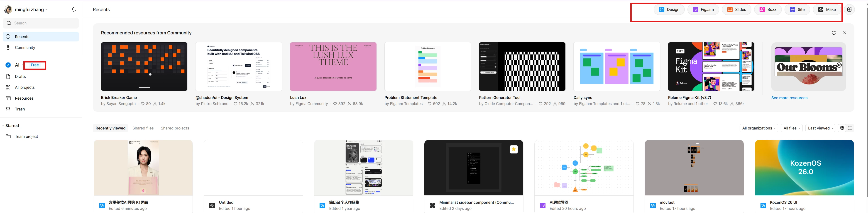Viewport: 868px width, 213px height.
Task: Open Community in the sidebar
Action: click(x=41, y=48)
